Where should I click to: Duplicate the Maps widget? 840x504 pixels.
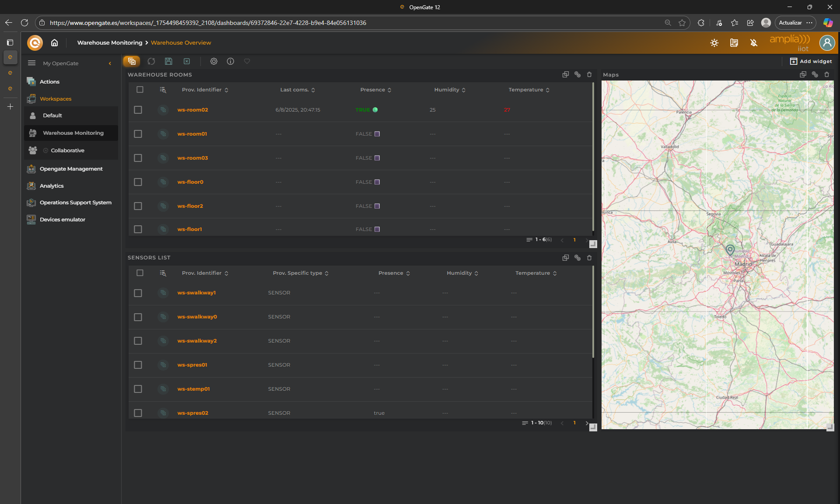coord(803,74)
